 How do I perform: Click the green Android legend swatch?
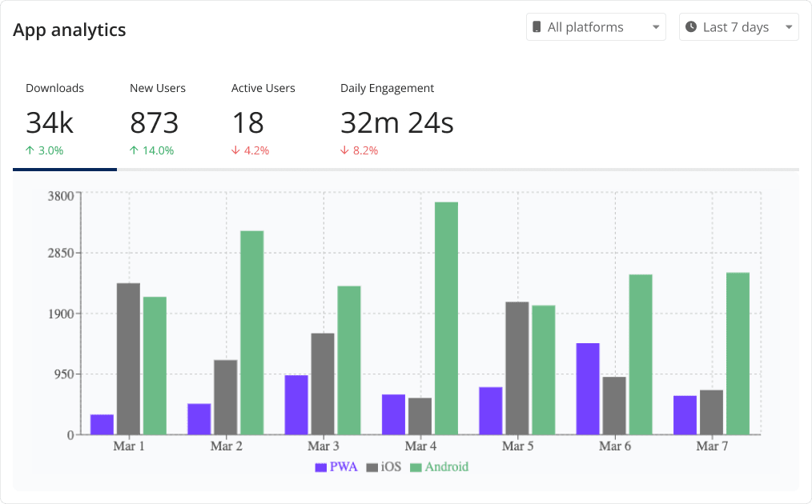[416, 468]
